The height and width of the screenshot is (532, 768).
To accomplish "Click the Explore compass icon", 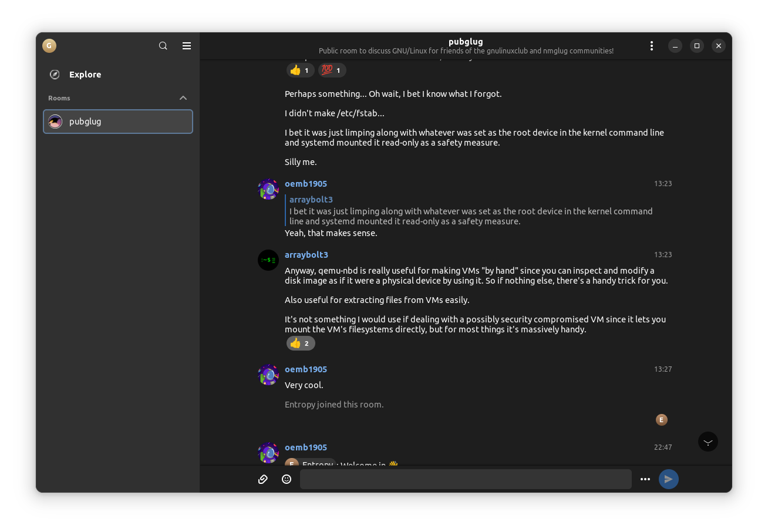I will point(54,74).
